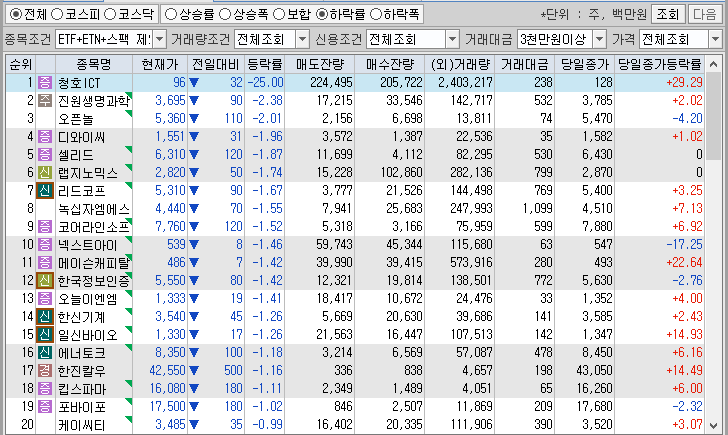The height and width of the screenshot is (435, 728).
Task: Click the 증 badge icon for 청호ICT
Action: coord(45,83)
